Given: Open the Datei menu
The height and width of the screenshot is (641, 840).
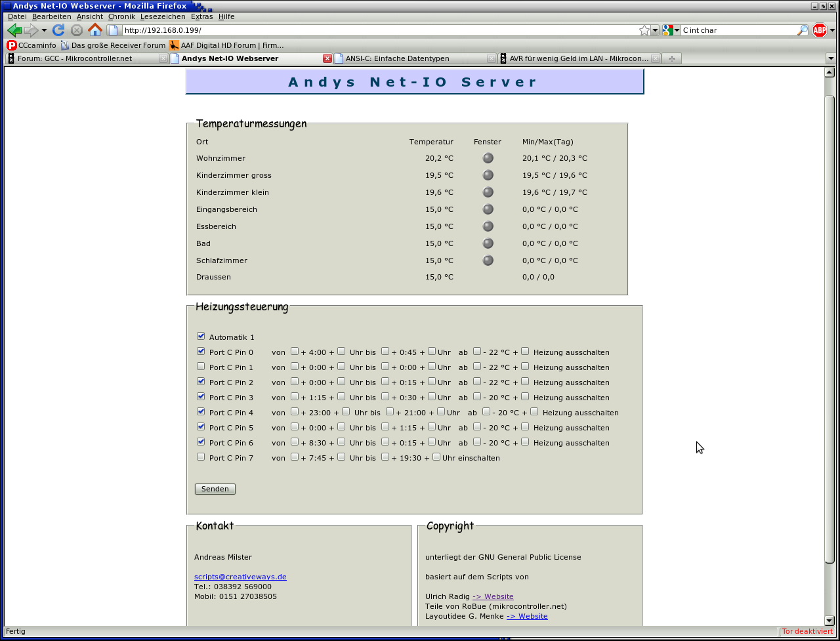Looking at the screenshot, I should pos(17,16).
